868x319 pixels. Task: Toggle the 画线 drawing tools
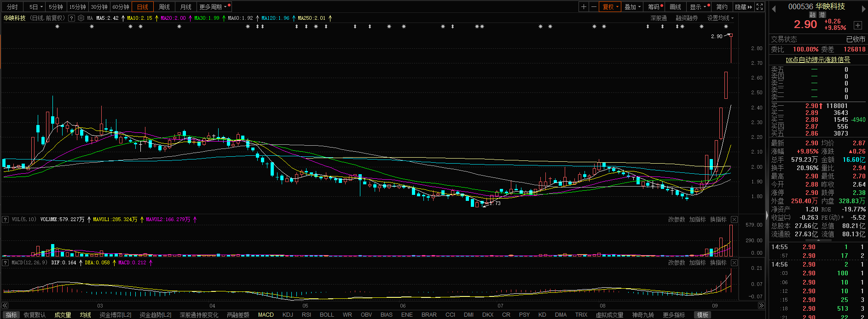tap(675, 7)
